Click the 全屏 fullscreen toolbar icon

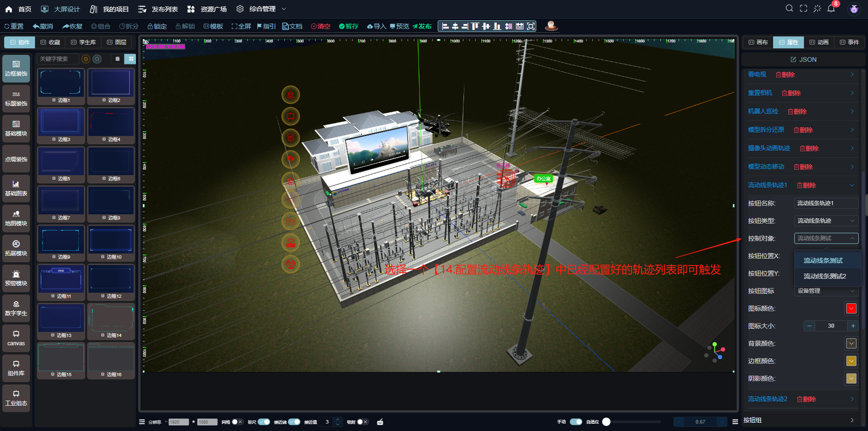pyautogui.click(x=241, y=26)
